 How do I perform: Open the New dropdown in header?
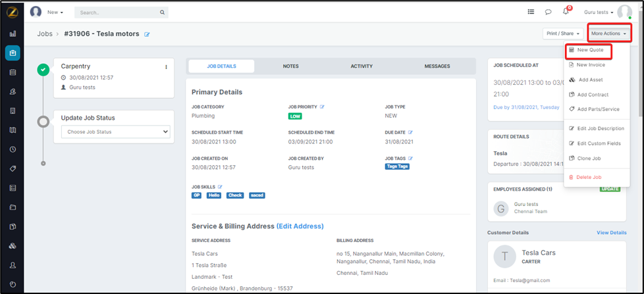click(55, 12)
